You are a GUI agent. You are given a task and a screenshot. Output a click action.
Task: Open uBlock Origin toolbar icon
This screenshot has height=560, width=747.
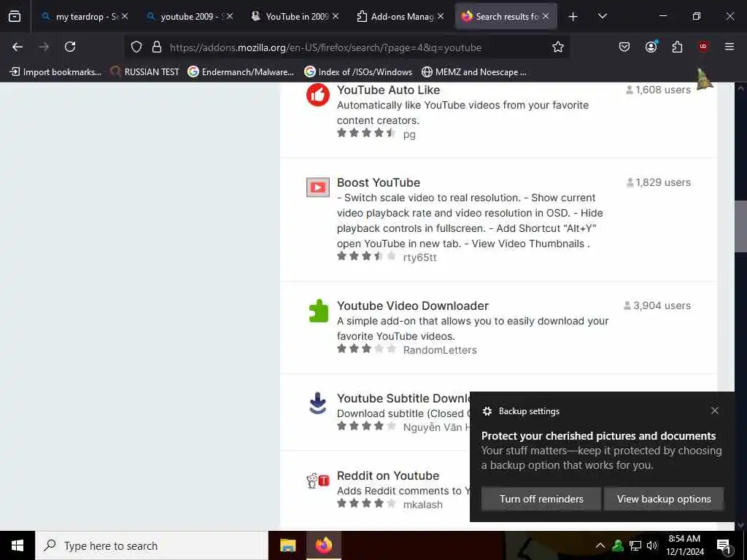point(703,47)
